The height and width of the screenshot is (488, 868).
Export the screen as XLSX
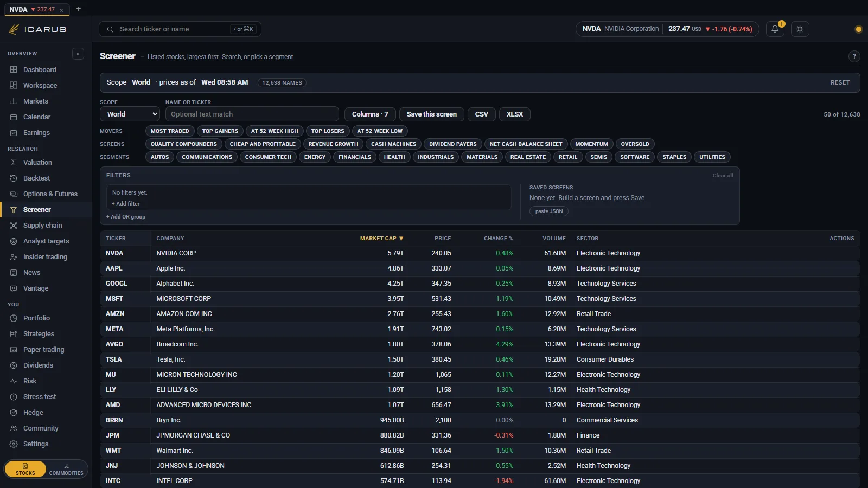pyautogui.click(x=514, y=114)
